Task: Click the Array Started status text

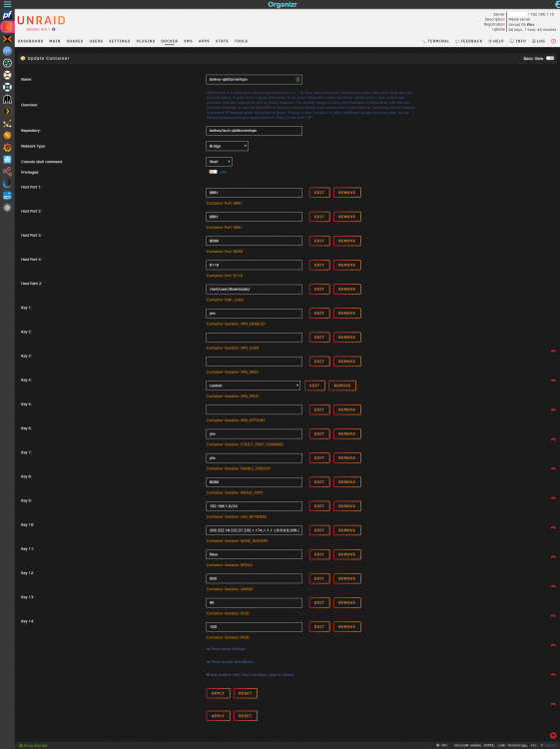Action: coord(33,745)
